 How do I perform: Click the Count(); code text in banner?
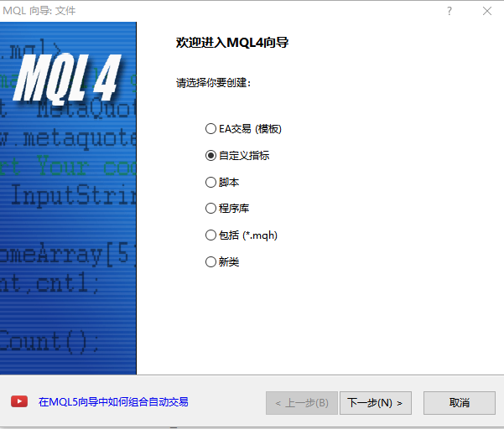[x=49, y=341]
